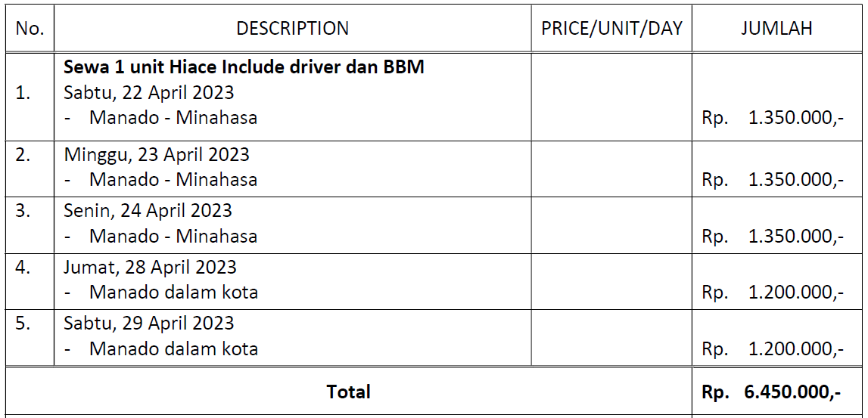The height and width of the screenshot is (418, 868).
Task: Select the JUMLAH header cell
Action: tap(776, 29)
